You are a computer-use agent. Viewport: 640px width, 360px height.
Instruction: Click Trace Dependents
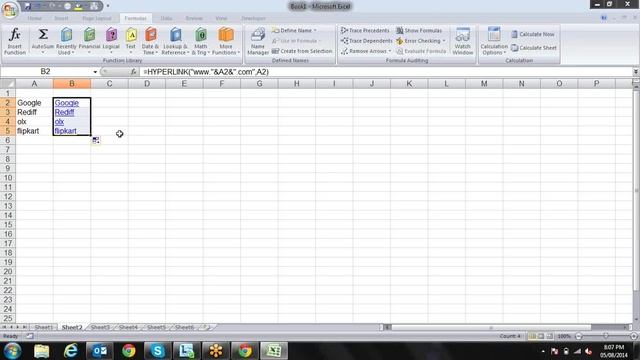pyautogui.click(x=366, y=41)
